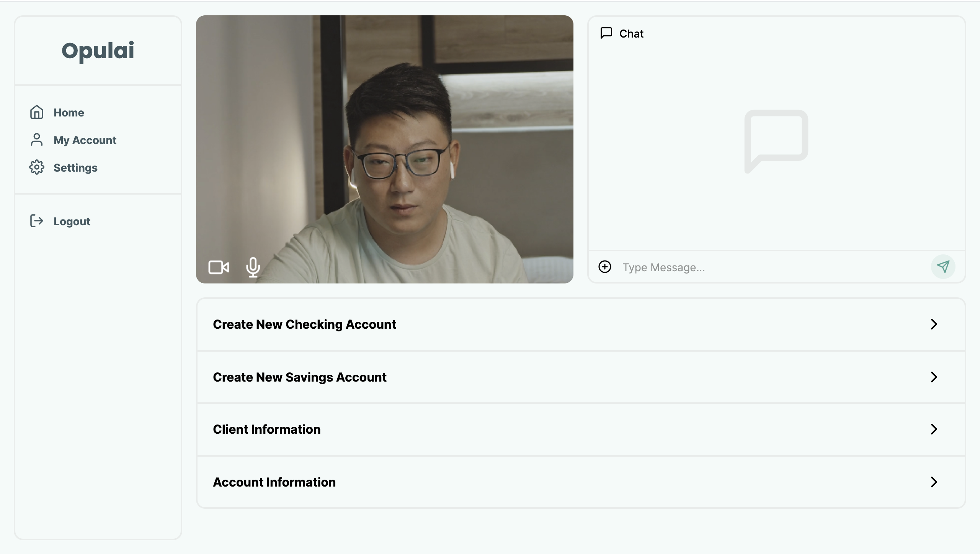Click the Logout link text
Image resolution: width=980 pixels, height=554 pixels.
pos(72,221)
